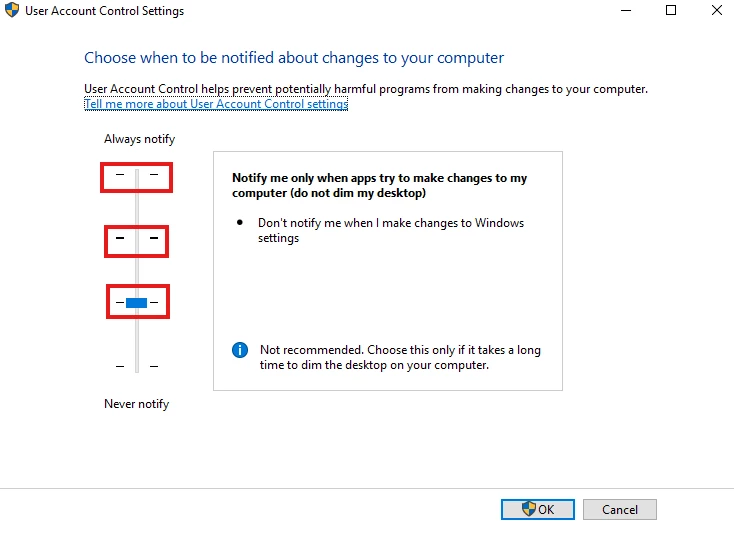Set slider to the topmost Always notify tick
The image size is (734, 543).
[137, 175]
